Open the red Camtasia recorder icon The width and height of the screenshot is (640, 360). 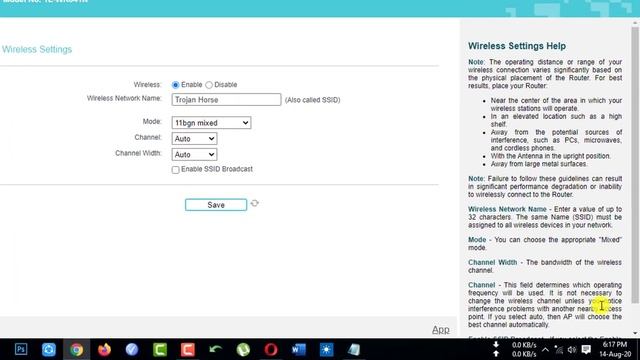187,349
